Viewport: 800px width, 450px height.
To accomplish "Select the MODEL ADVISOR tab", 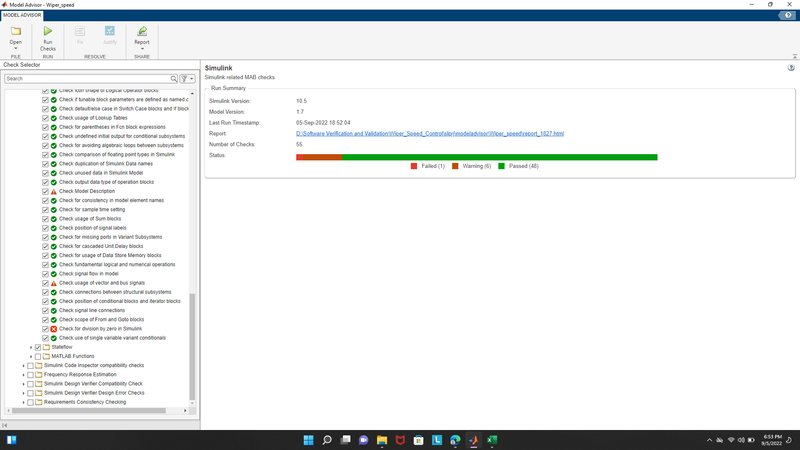I will tap(22, 15).
